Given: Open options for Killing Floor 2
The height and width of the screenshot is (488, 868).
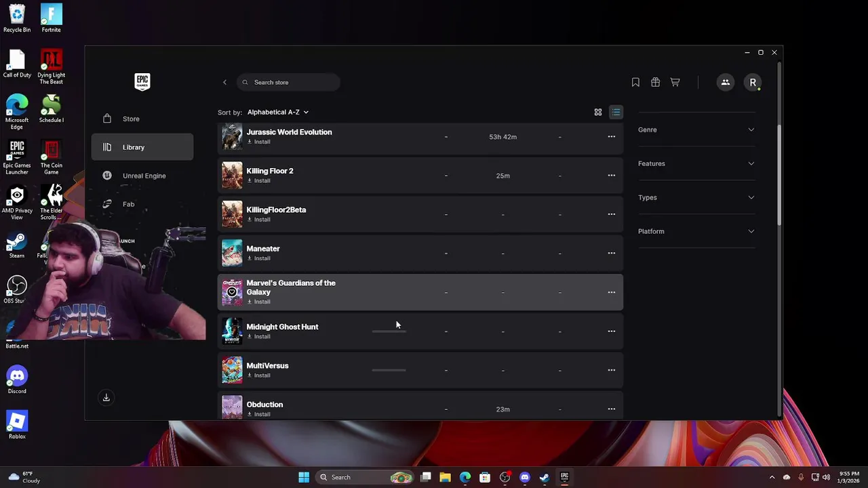Looking at the screenshot, I should click(611, 176).
